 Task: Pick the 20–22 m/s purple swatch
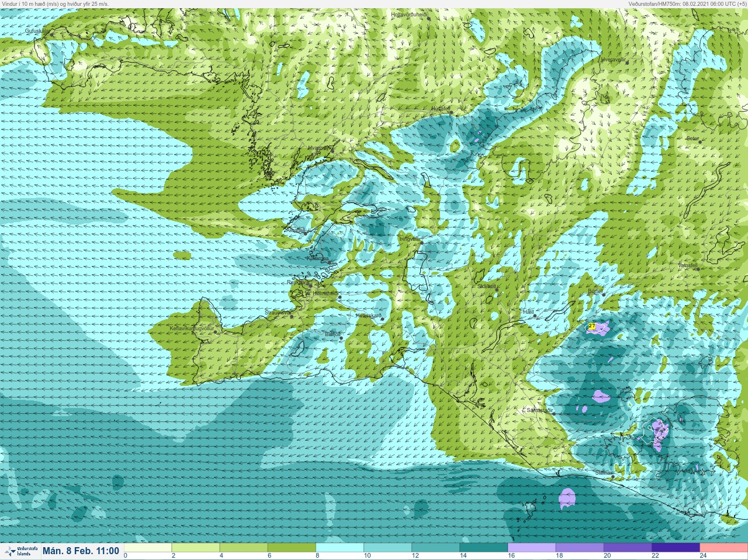627,548
